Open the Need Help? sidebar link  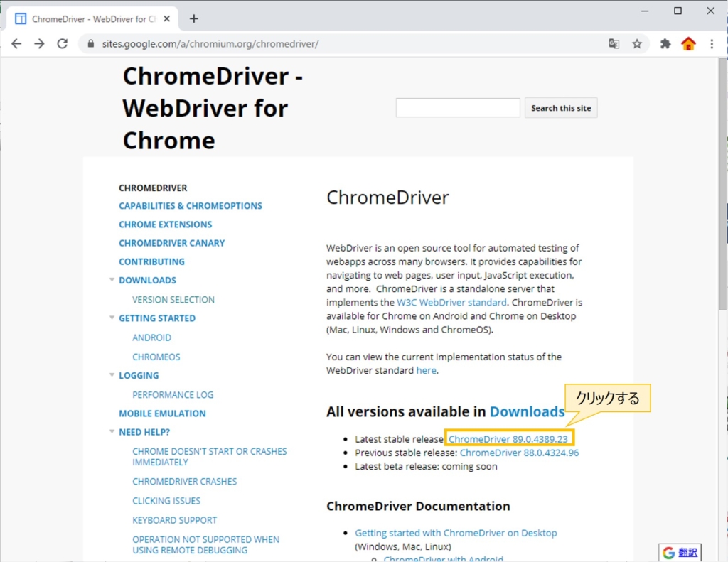(144, 432)
